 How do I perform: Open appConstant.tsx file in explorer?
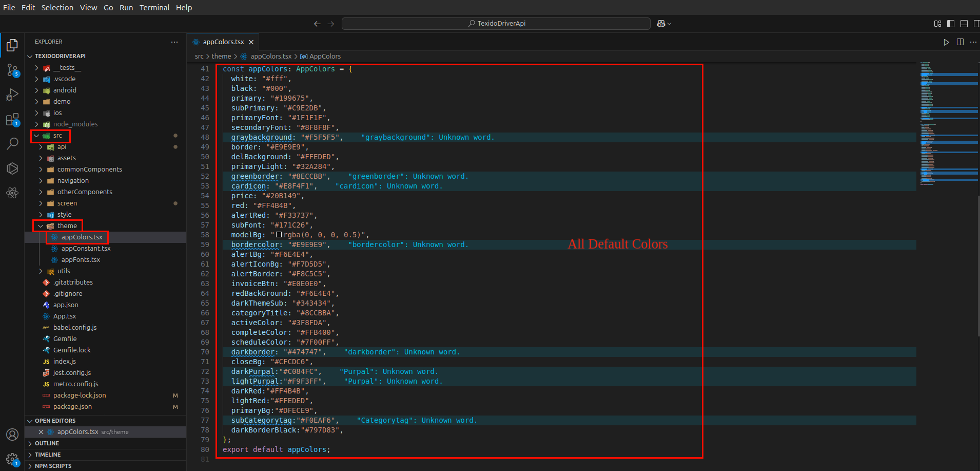(x=86, y=249)
